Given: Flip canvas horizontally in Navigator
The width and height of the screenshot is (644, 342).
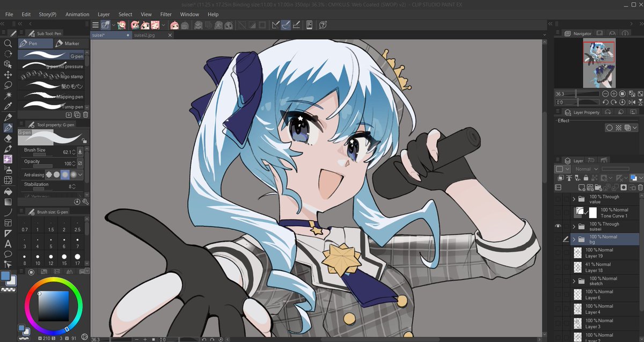Looking at the screenshot, I should coord(631,102).
